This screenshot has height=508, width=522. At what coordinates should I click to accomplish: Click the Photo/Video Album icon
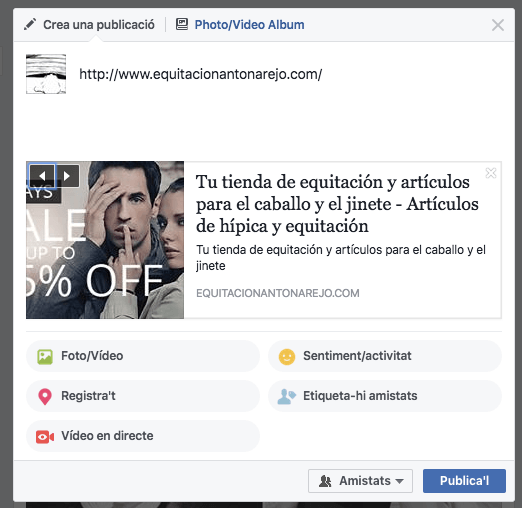(182, 24)
